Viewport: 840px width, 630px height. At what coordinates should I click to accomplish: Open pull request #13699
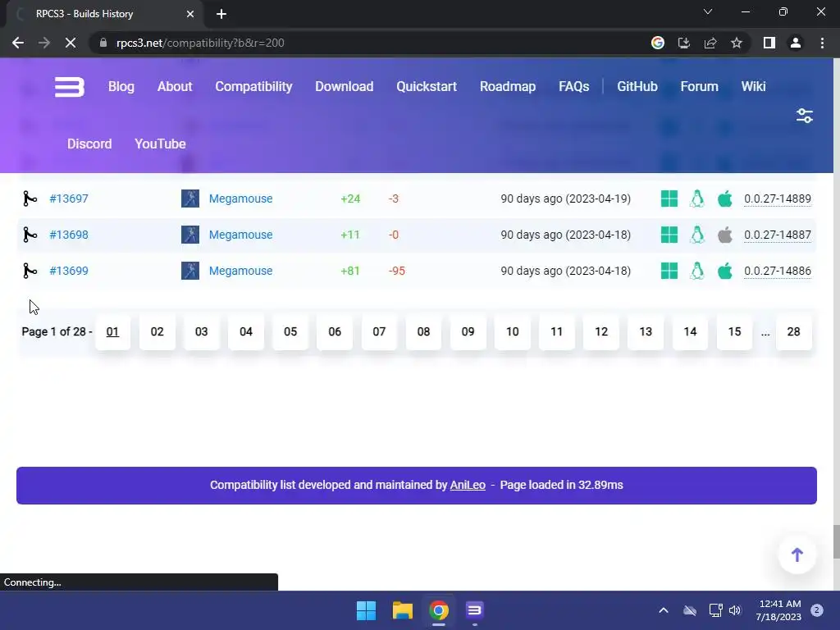coord(69,271)
